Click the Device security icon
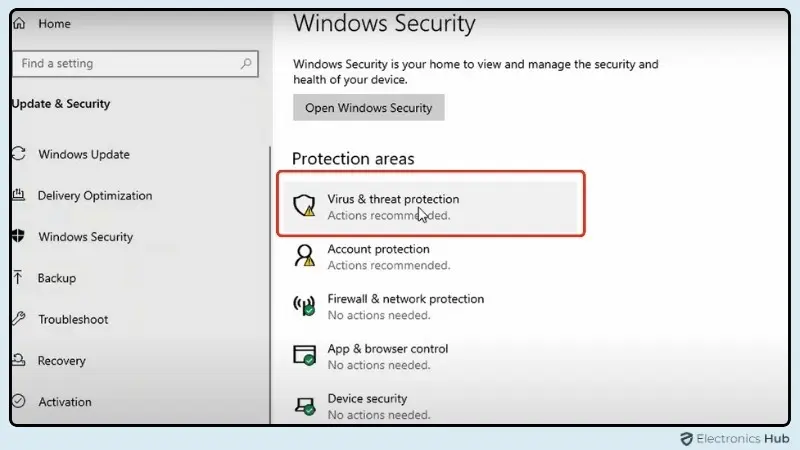This screenshot has width=800, height=450. [x=304, y=406]
